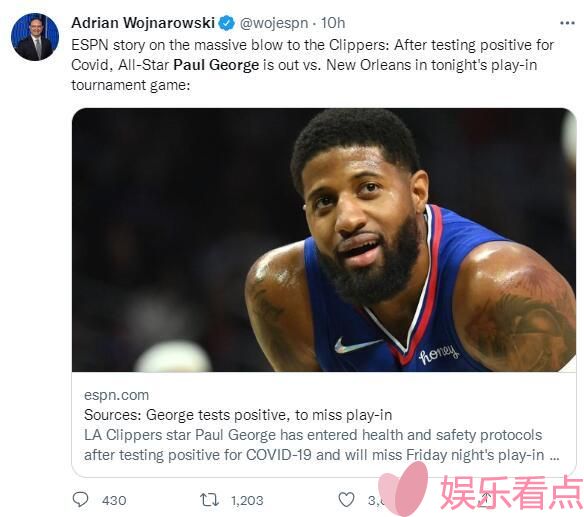The height and width of the screenshot is (517, 584).
Task: Click the 娱乐看点 watermark text
Action: (512, 492)
